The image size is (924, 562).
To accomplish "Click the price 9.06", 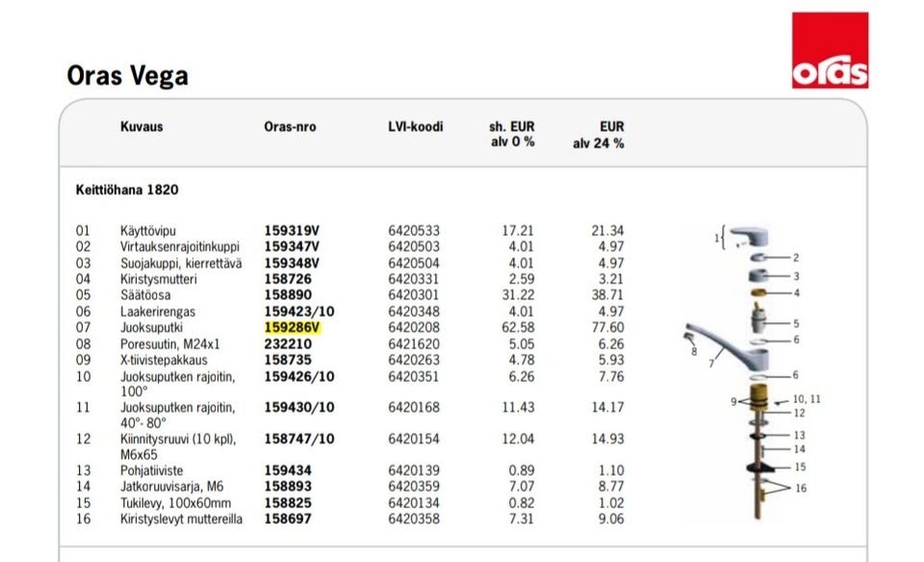I will pyautogui.click(x=611, y=519).
